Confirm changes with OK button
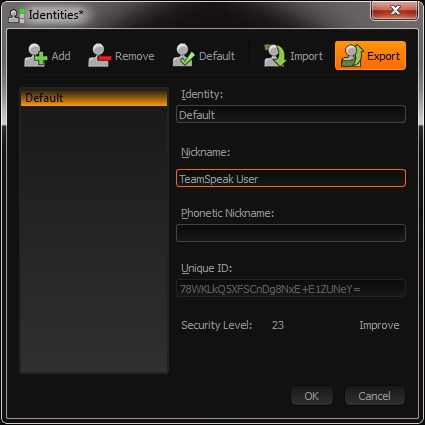Image resolution: width=425 pixels, height=425 pixels. (312, 396)
